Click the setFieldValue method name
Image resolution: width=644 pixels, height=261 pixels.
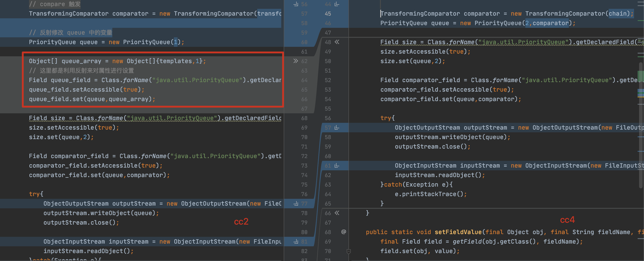[x=458, y=232]
